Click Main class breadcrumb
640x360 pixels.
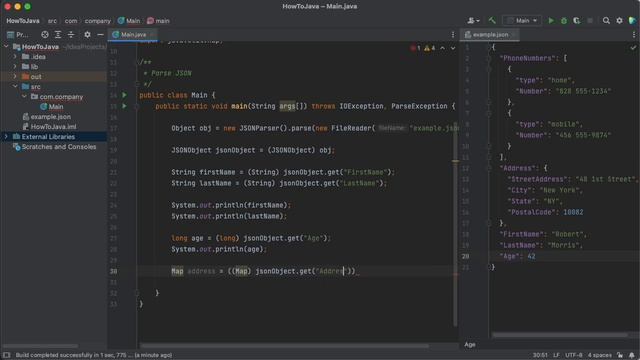click(129, 21)
